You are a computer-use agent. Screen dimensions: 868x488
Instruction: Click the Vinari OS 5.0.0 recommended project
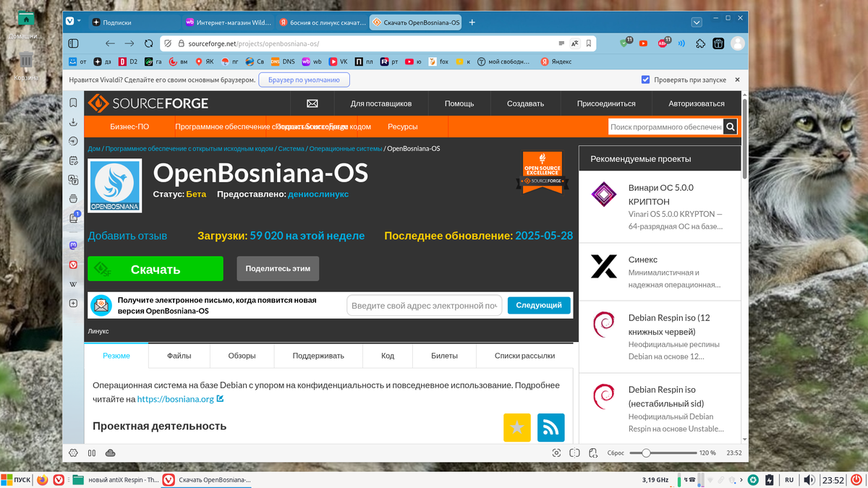660,207
